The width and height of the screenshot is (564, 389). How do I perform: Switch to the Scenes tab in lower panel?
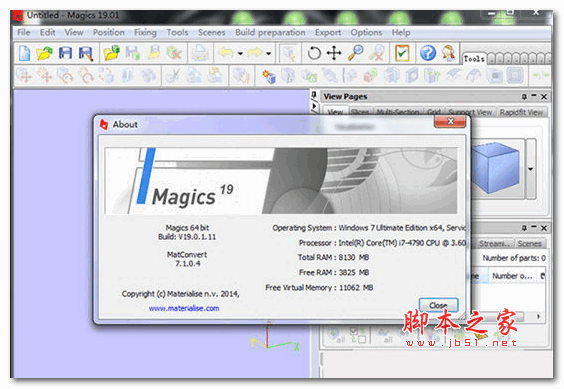pos(529,244)
